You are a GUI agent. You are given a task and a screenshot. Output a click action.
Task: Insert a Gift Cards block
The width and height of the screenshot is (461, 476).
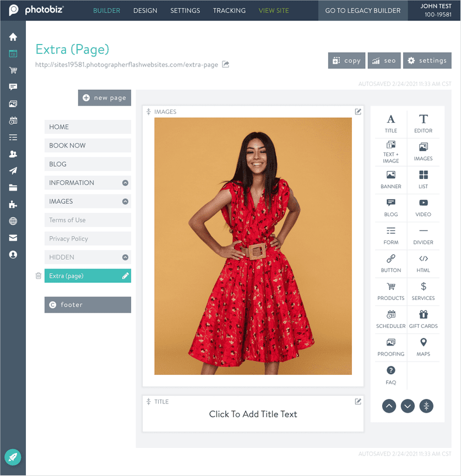point(423,319)
